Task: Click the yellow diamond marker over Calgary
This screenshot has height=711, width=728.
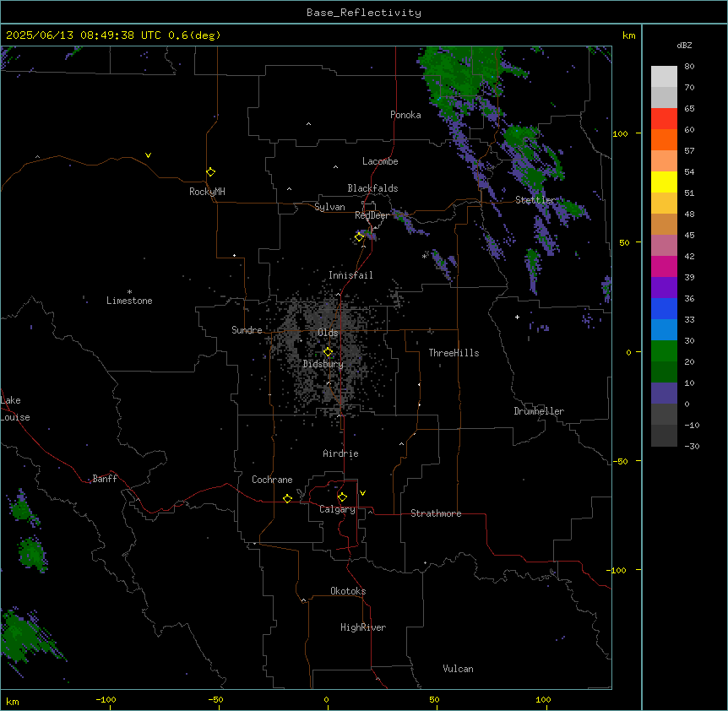Action: point(342,497)
